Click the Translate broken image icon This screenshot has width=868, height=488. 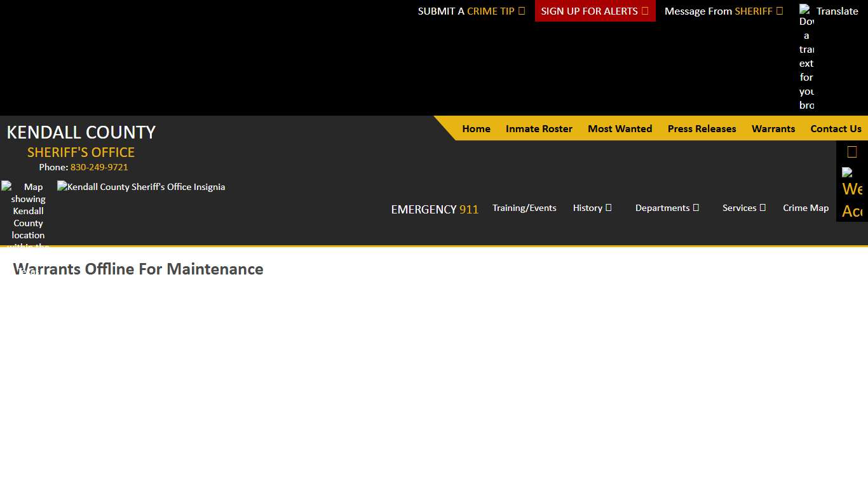coord(806,10)
